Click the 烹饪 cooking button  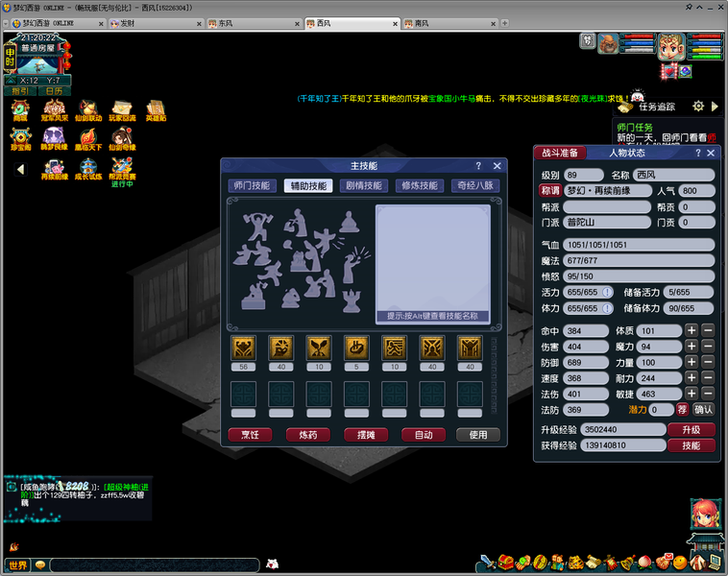click(x=251, y=435)
